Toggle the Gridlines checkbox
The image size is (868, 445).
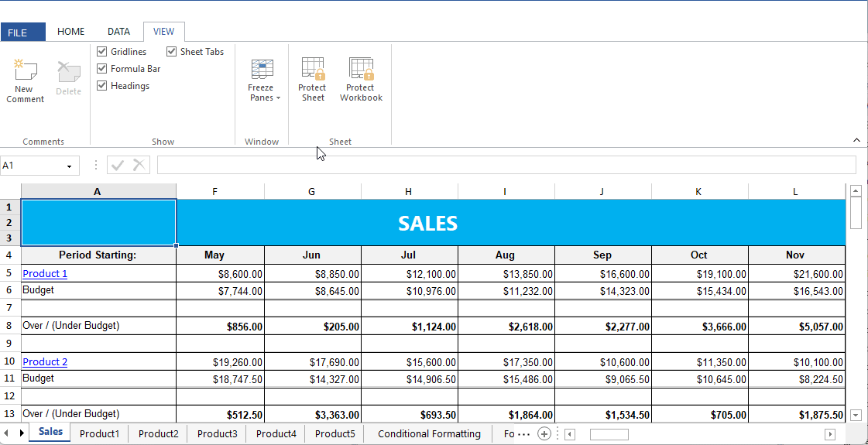pyautogui.click(x=102, y=52)
